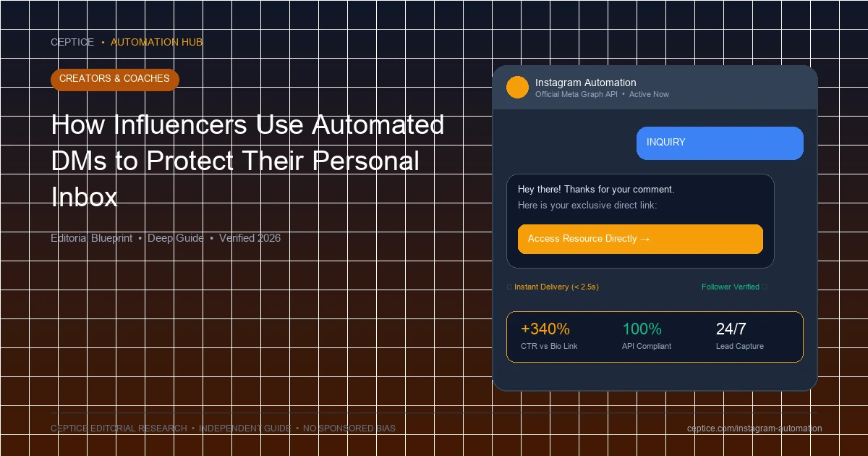Click the orange Instagram Automation avatar circle
Image resolution: width=868 pixels, height=456 pixels.
coord(517,88)
